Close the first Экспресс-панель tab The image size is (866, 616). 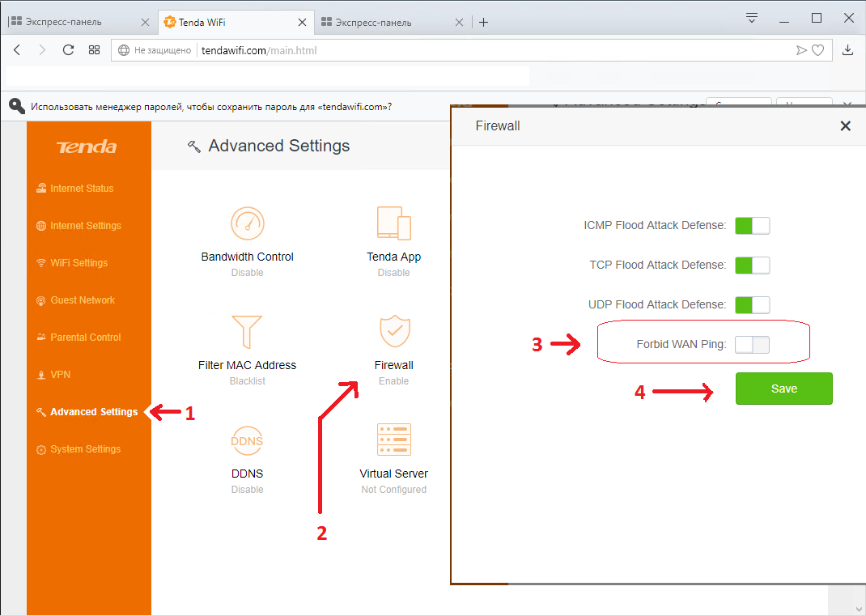coord(145,22)
